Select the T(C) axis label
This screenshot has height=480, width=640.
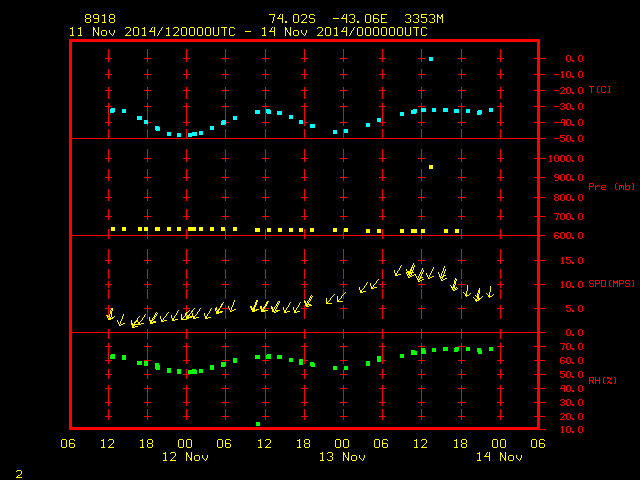(600, 90)
